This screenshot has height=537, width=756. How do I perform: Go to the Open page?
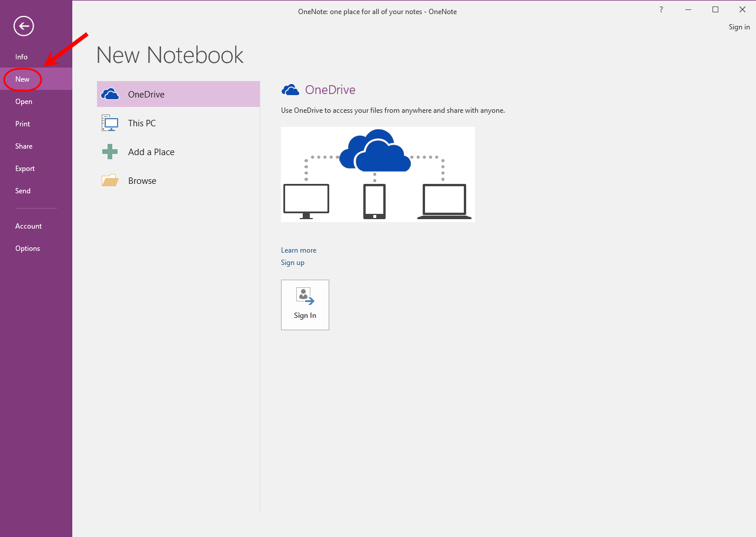pyautogui.click(x=36, y=102)
